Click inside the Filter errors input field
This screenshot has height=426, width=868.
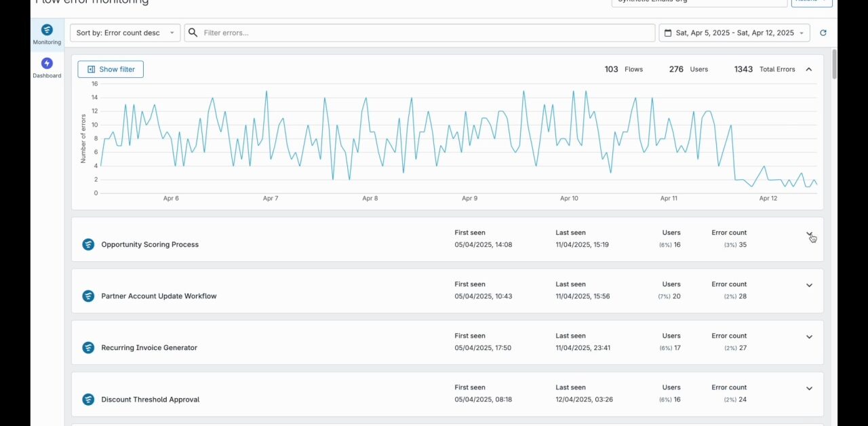[407, 33]
